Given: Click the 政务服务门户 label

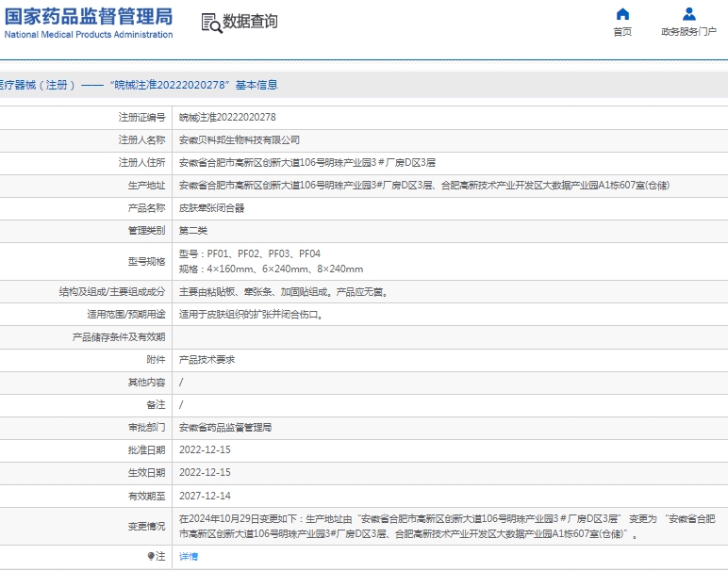Looking at the screenshot, I should (x=689, y=31).
